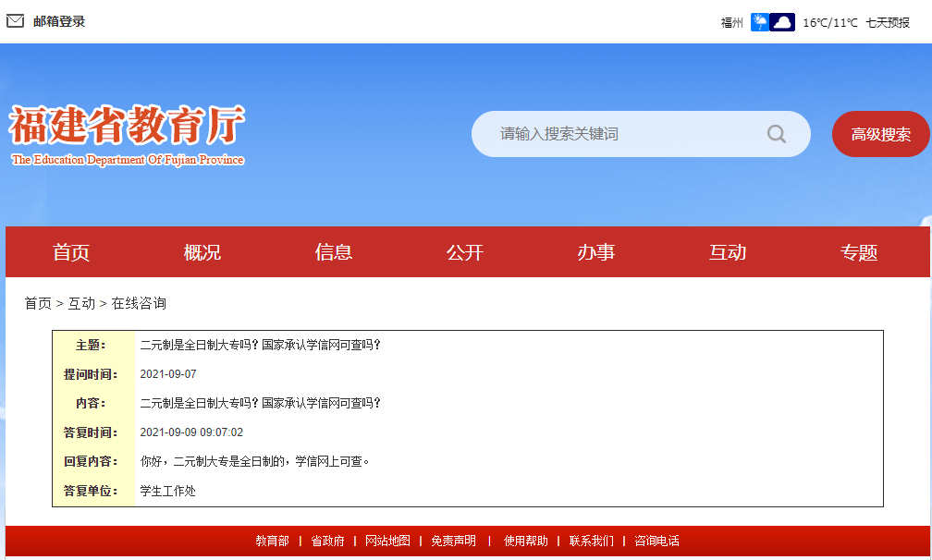Open 概况 navigation item

202,252
